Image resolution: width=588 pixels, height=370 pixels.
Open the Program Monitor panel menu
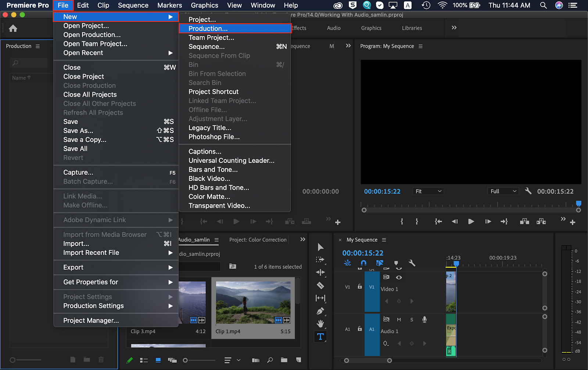(421, 46)
